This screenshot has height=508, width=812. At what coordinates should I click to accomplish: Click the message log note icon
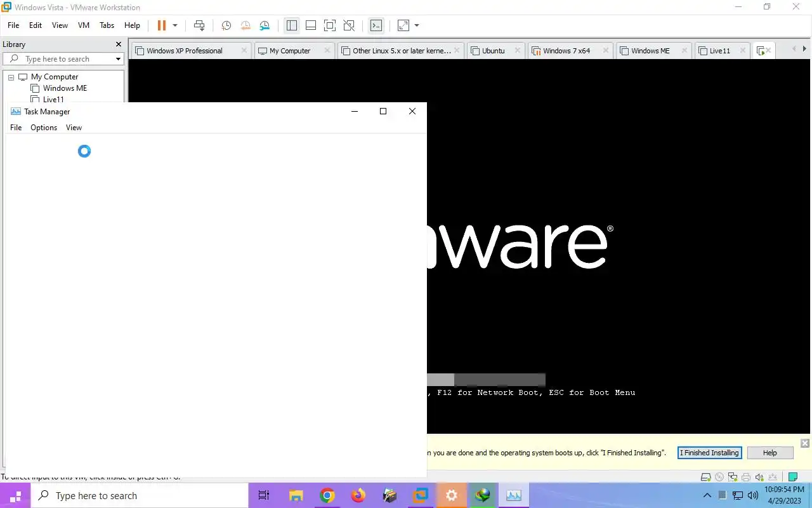pos(792,477)
